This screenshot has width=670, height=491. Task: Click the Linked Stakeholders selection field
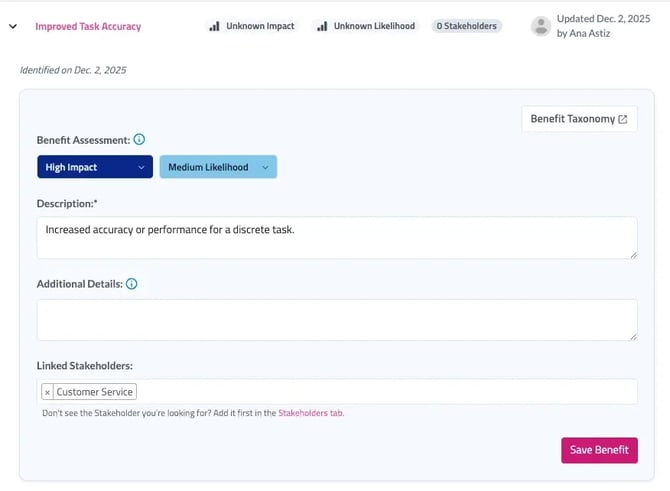tap(337, 392)
